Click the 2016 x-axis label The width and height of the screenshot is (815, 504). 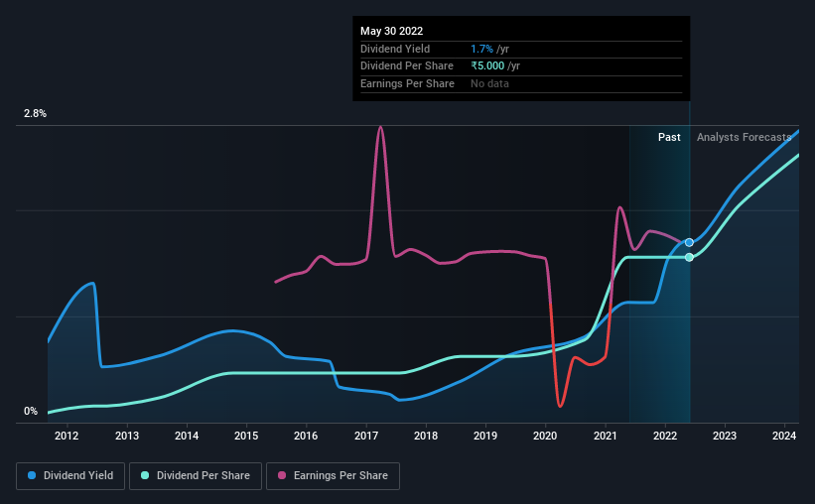click(x=306, y=436)
